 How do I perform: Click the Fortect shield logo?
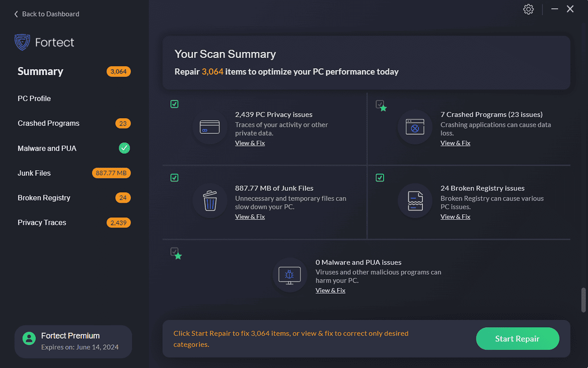22,42
